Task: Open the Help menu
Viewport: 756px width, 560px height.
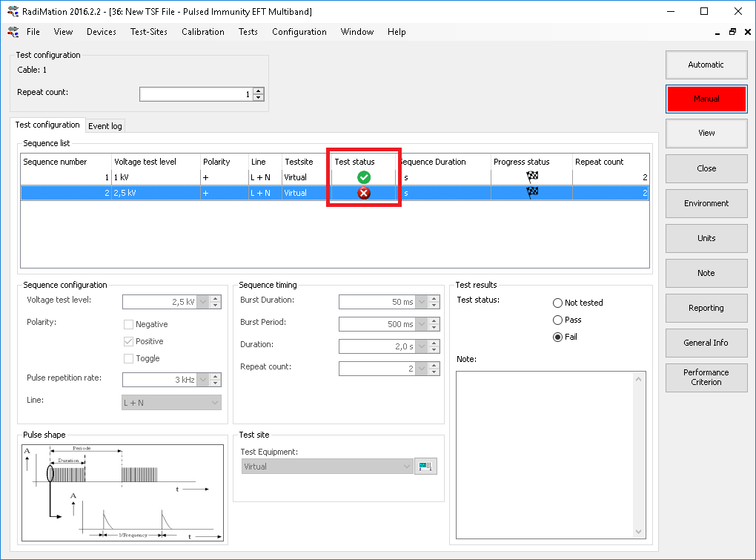Action: pyautogui.click(x=397, y=32)
